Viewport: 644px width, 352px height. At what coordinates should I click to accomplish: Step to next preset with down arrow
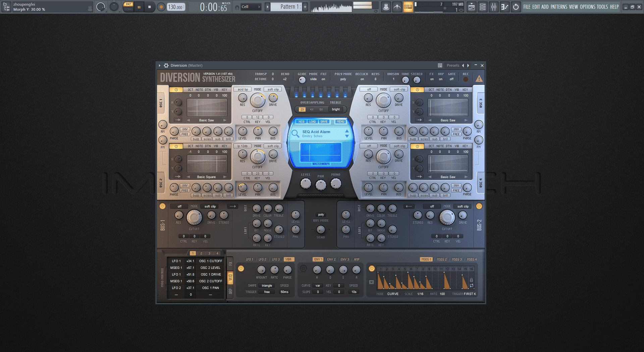(x=347, y=136)
